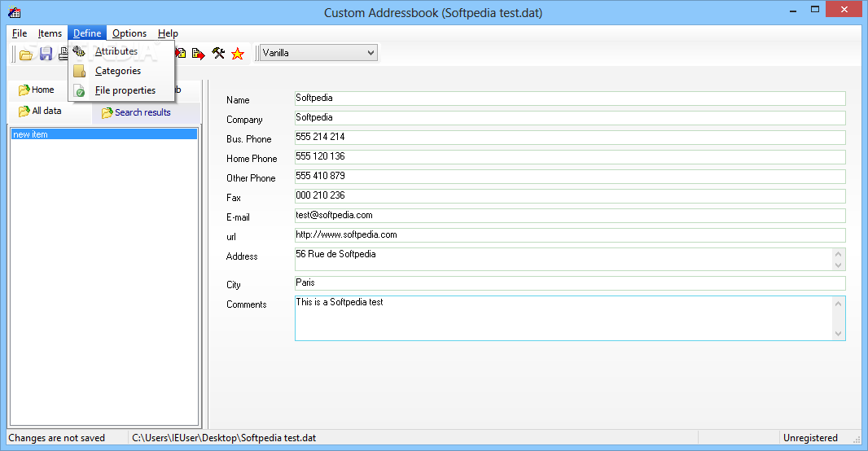Open the Items menu
This screenshot has height=451, width=868.
(50, 33)
